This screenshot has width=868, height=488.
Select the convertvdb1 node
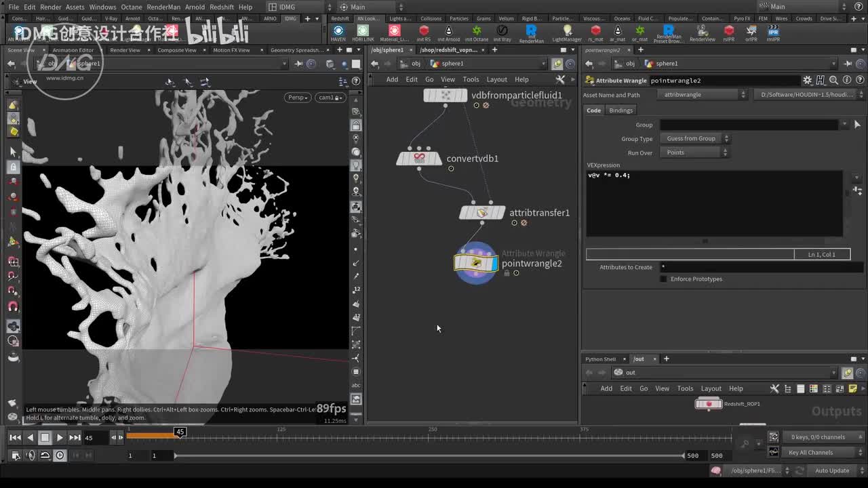click(419, 158)
